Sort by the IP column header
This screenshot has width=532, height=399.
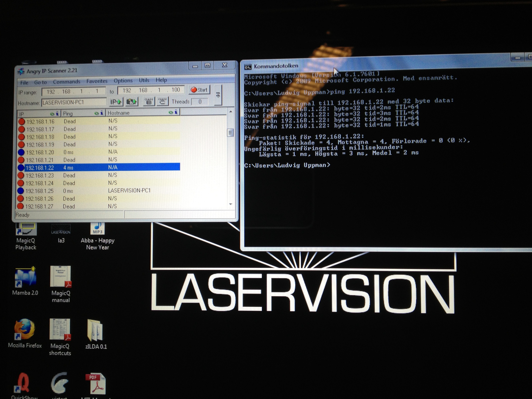[39, 114]
